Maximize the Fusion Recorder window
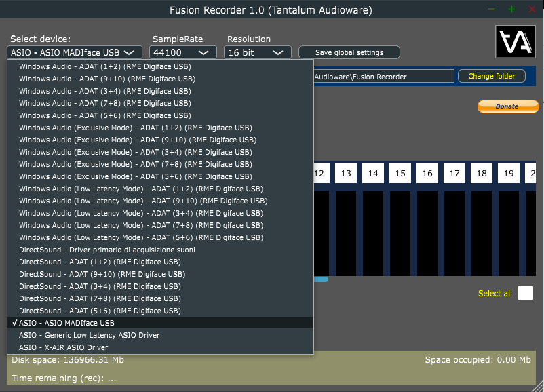Viewport: 544px width, 392px height. coord(511,9)
